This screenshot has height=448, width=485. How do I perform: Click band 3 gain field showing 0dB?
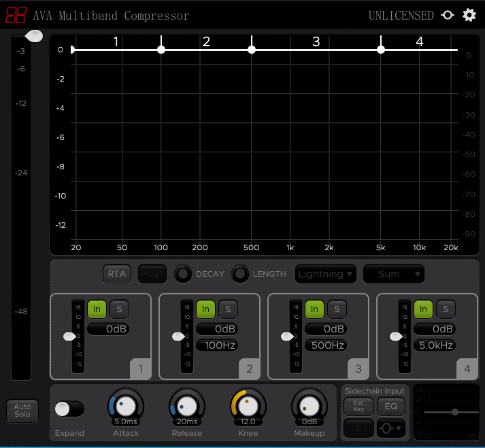click(x=326, y=329)
